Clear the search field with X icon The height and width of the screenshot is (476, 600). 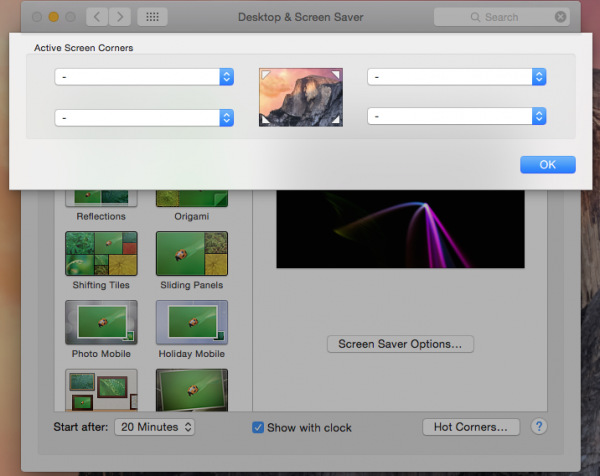(x=560, y=17)
